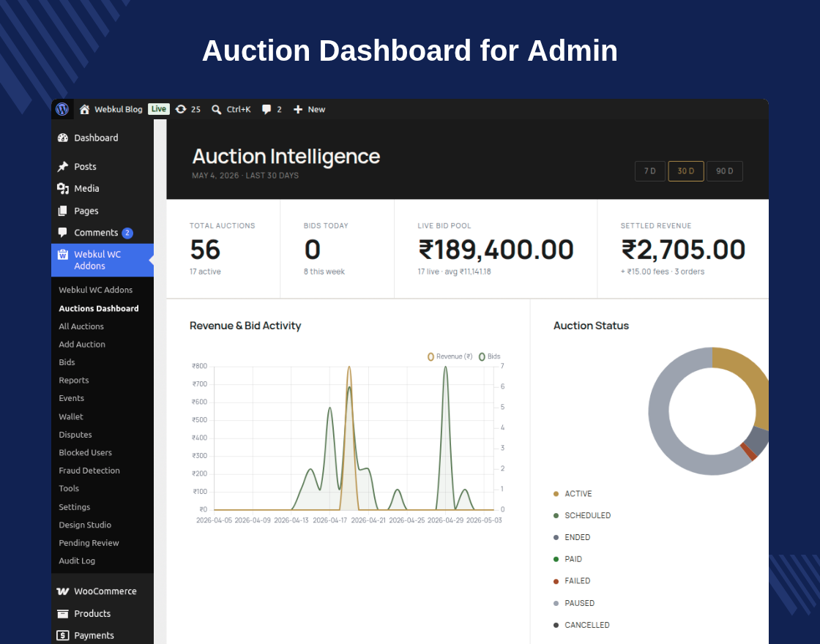This screenshot has width=820, height=644.
Task: Click the plus icon next to New
Action: tap(297, 109)
